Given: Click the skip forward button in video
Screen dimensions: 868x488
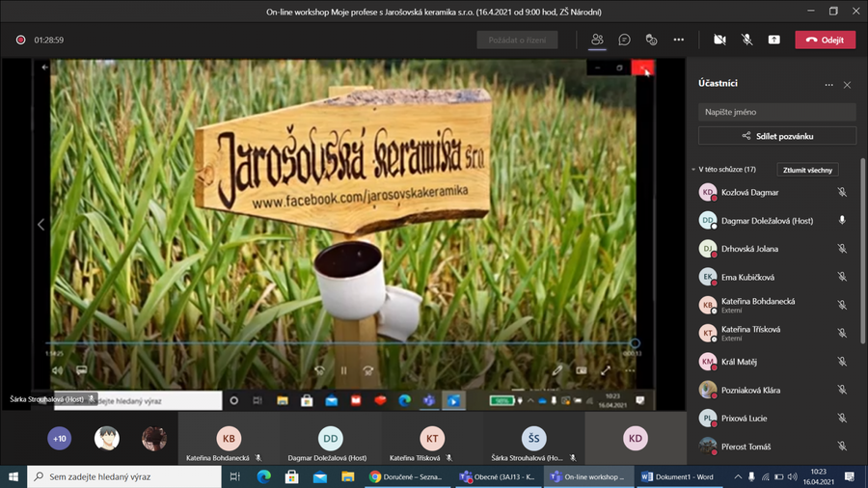Looking at the screenshot, I should coord(368,370).
